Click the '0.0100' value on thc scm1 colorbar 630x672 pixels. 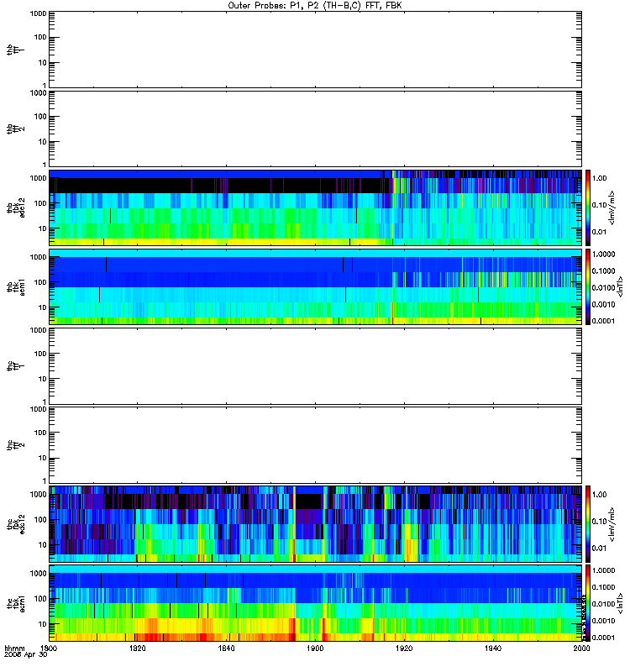point(603,604)
